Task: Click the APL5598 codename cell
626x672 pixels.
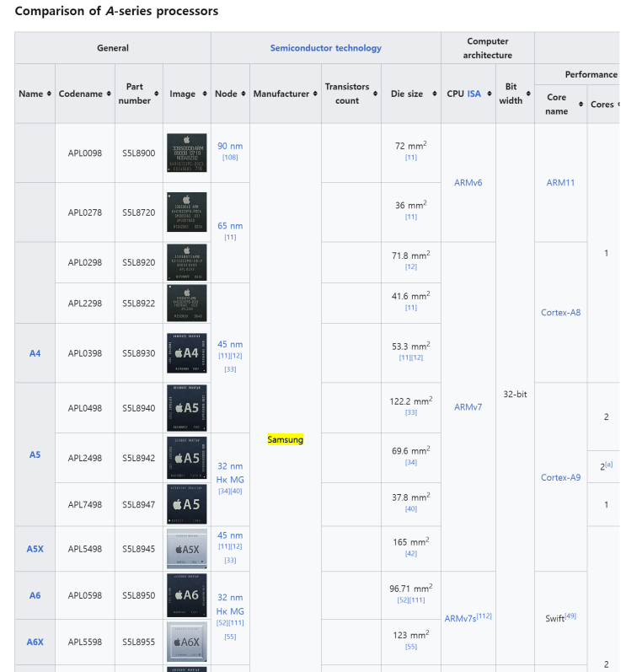Action: point(85,642)
